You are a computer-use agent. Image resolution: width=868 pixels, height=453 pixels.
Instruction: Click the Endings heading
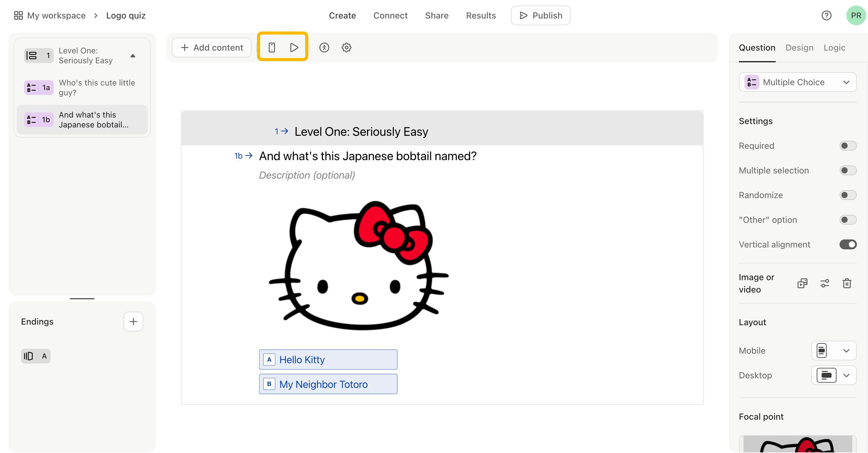coord(37,322)
